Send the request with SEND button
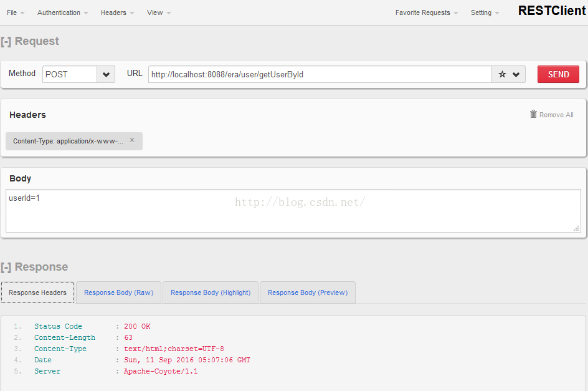 point(558,74)
